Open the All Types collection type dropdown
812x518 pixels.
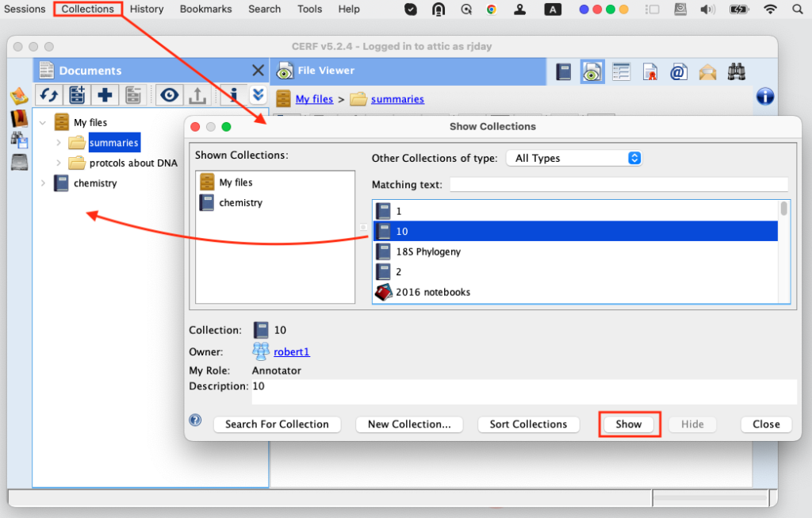[573, 158]
